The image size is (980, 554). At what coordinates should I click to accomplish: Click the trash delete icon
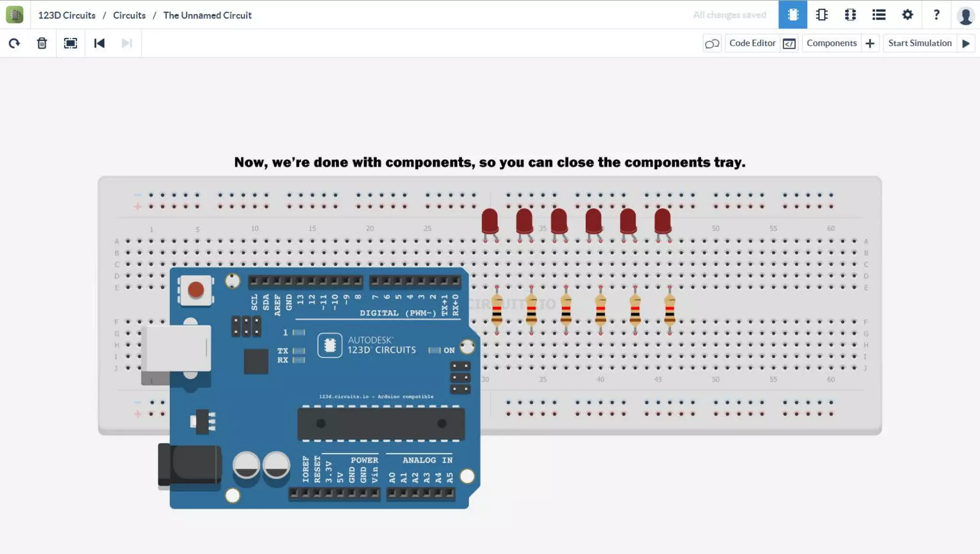[42, 44]
